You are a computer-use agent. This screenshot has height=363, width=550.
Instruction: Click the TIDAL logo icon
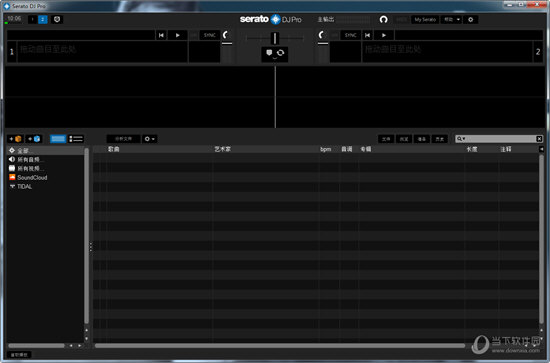pos(12,186)
